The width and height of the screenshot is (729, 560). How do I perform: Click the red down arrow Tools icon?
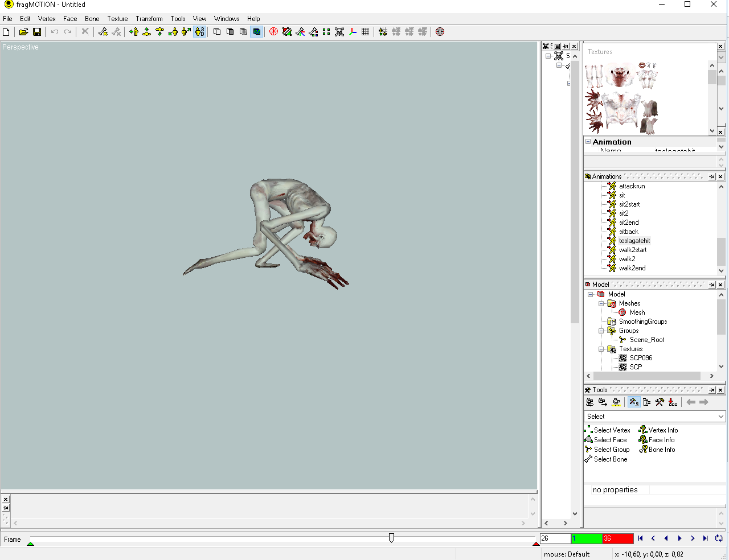pos(673,402)
